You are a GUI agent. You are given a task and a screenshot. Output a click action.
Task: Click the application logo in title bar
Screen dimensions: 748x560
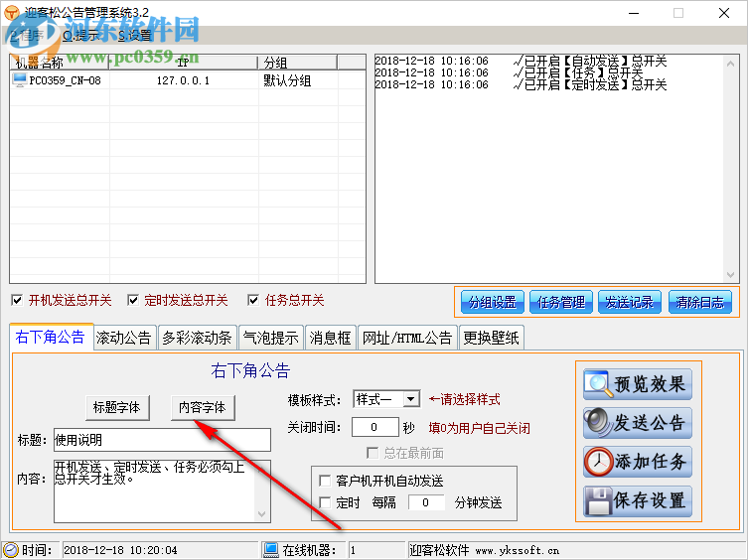[12, 13]
